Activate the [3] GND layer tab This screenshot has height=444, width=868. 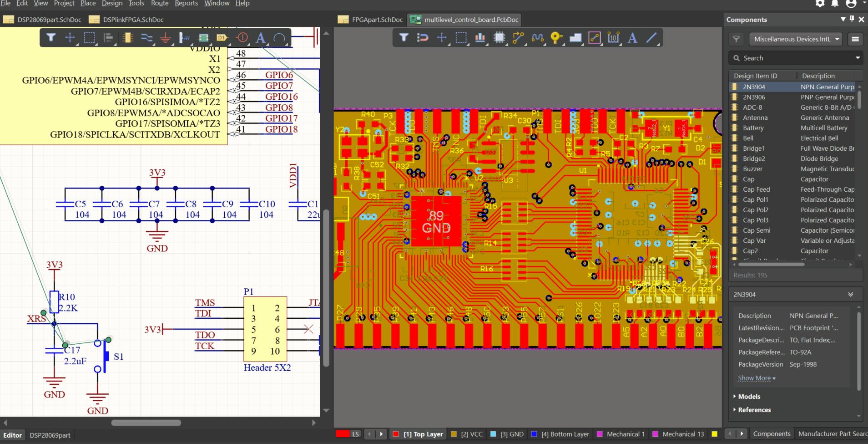tap(511, 434)
